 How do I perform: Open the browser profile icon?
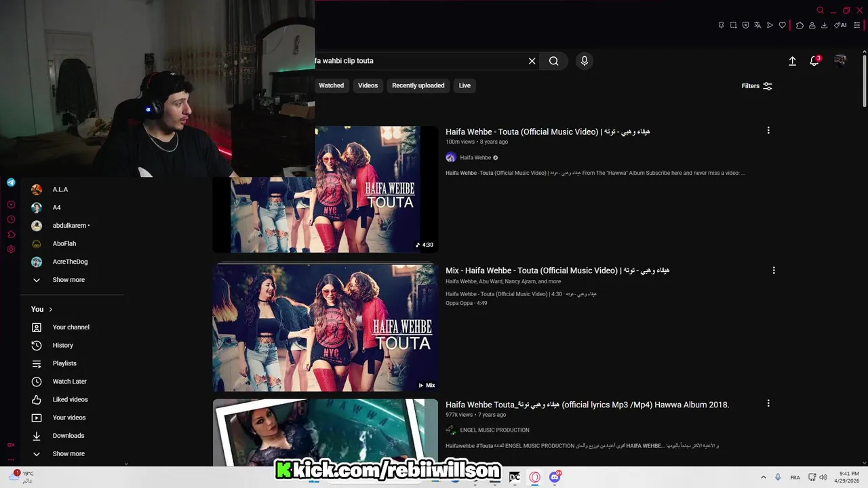[x=812, y=25]
